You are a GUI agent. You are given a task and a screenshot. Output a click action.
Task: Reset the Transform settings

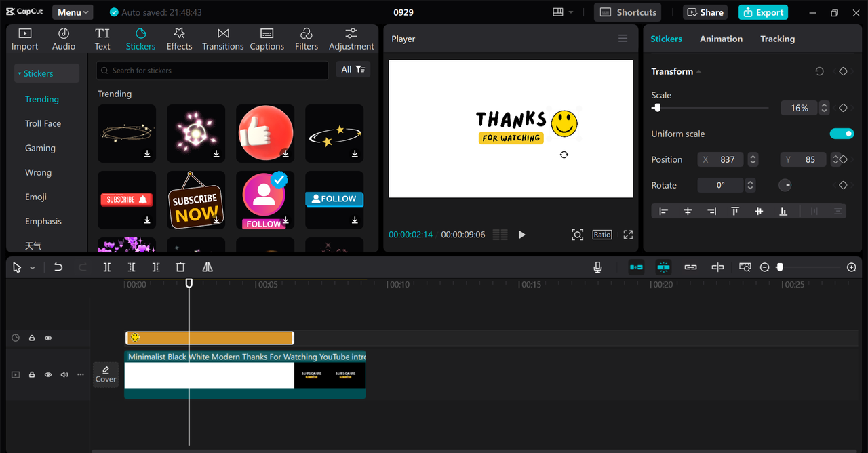pyautogui.click(x=819, y=71)
